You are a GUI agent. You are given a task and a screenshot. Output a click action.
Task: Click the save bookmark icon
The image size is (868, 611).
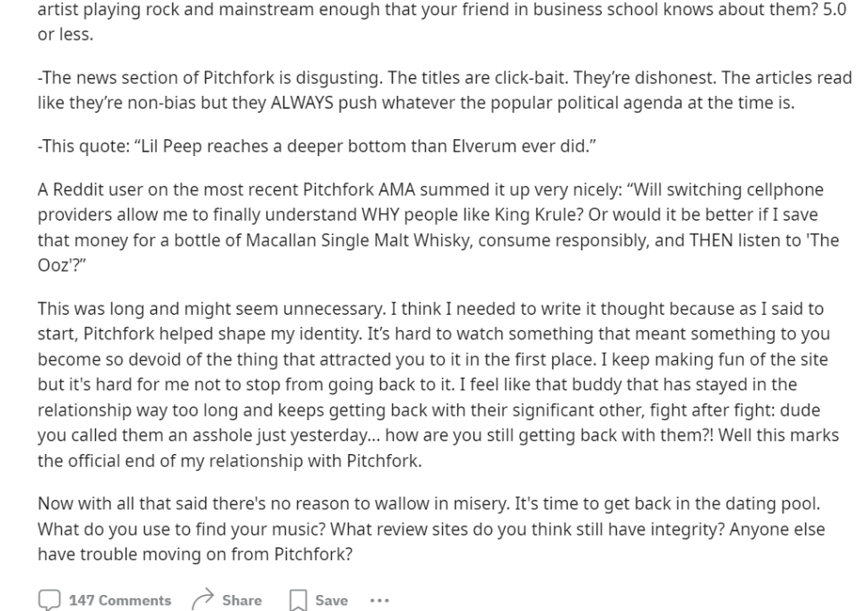[x=298, y=600]
